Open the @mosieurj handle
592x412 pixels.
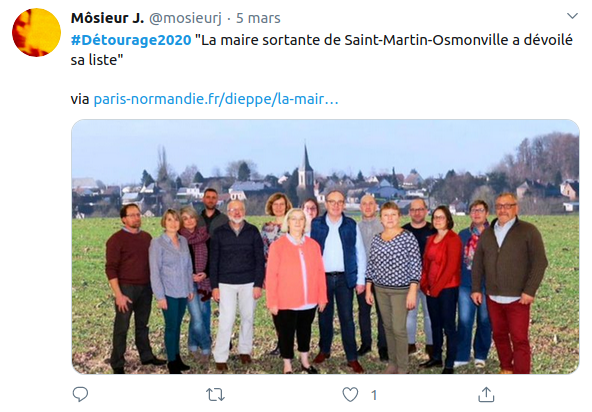click(185, 18)
